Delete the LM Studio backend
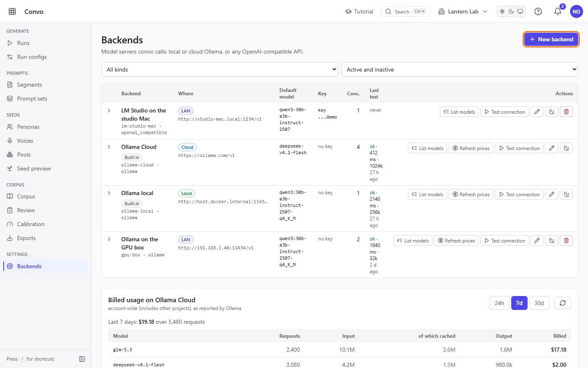Screen dimensions: 588x368 click(566, 112)
